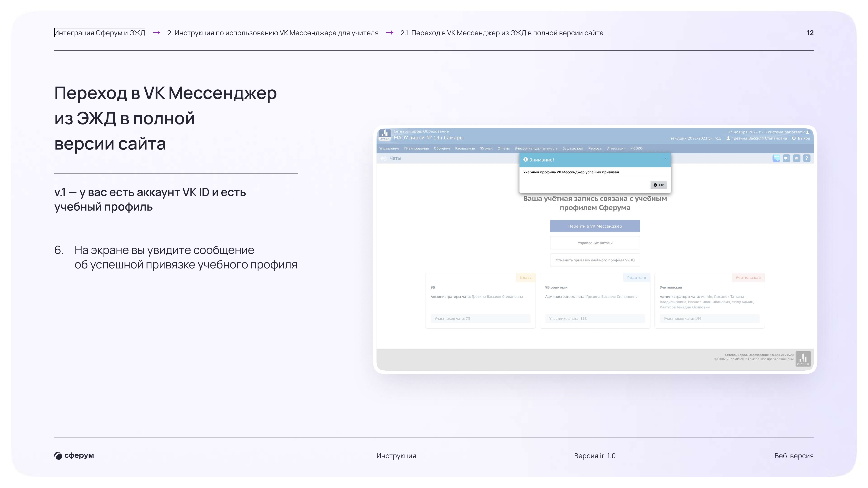868x488 pixels.
Task: Open the Соц. паспорт menu
Action: coord(573,149)
